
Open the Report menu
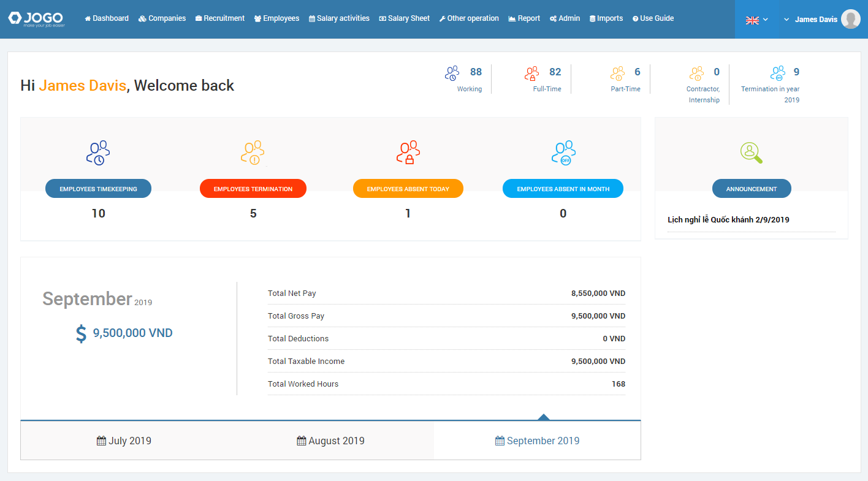pyautogui.click(x=524, y=18)
